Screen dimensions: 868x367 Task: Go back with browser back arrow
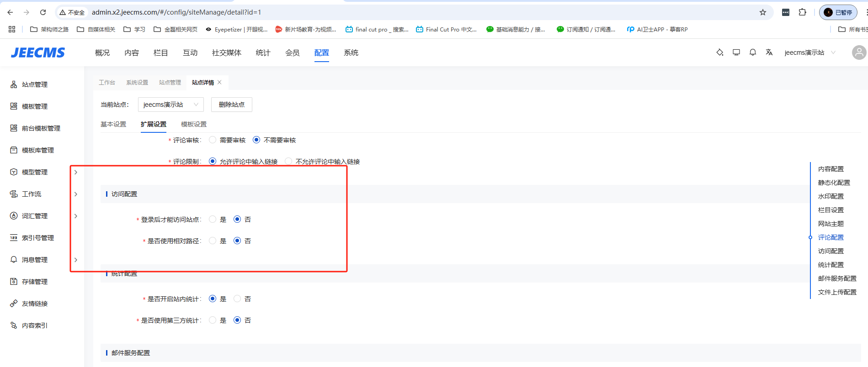(x=10, y=12)
